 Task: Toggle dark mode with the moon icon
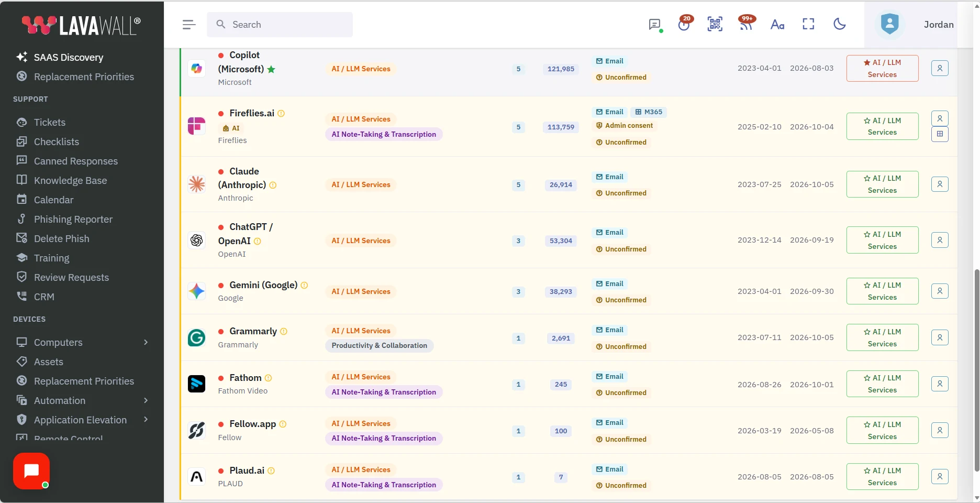pyautogui.click(x=839, y=24)
